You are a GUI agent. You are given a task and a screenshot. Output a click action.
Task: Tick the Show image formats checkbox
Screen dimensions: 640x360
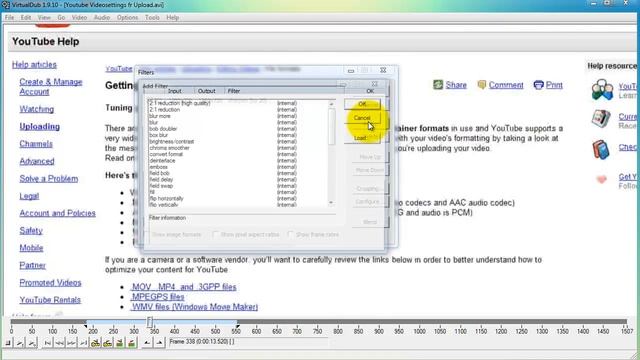point(147,234)
